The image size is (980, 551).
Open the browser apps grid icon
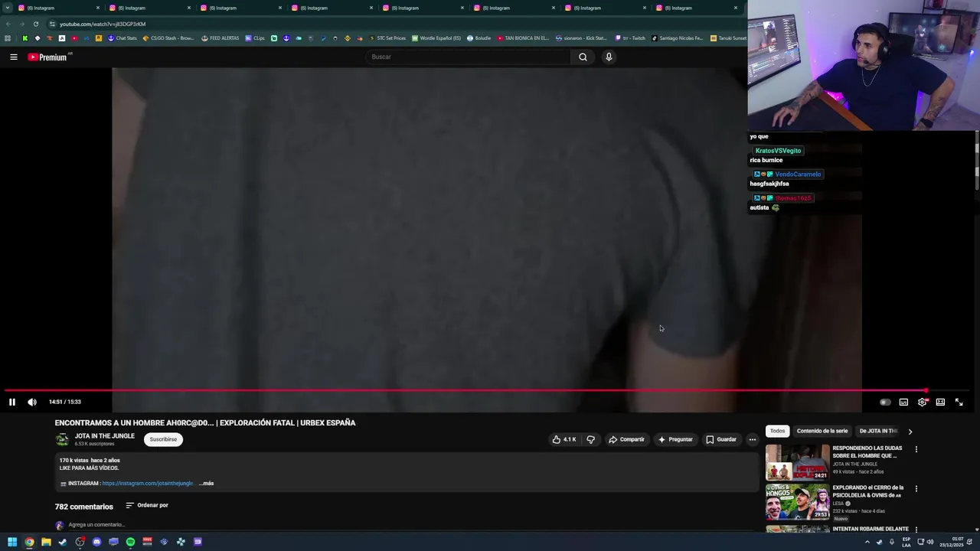pos(8,38)
